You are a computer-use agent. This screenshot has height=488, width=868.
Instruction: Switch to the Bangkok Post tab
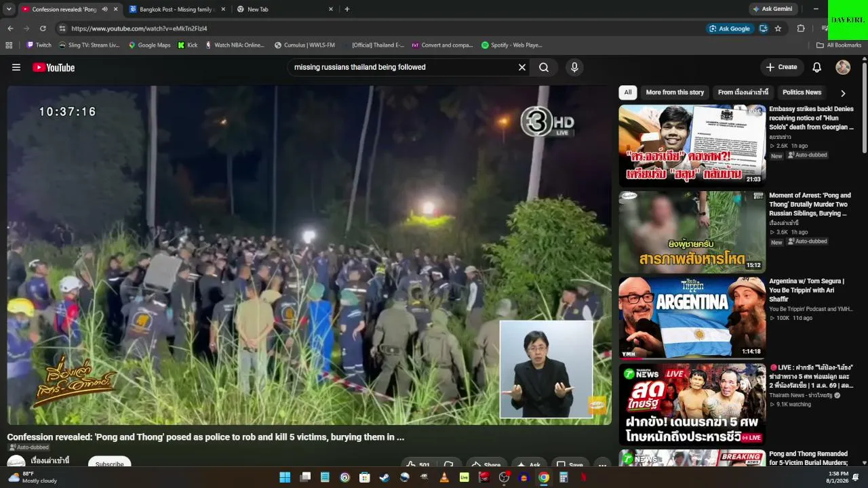coord(176,9)
